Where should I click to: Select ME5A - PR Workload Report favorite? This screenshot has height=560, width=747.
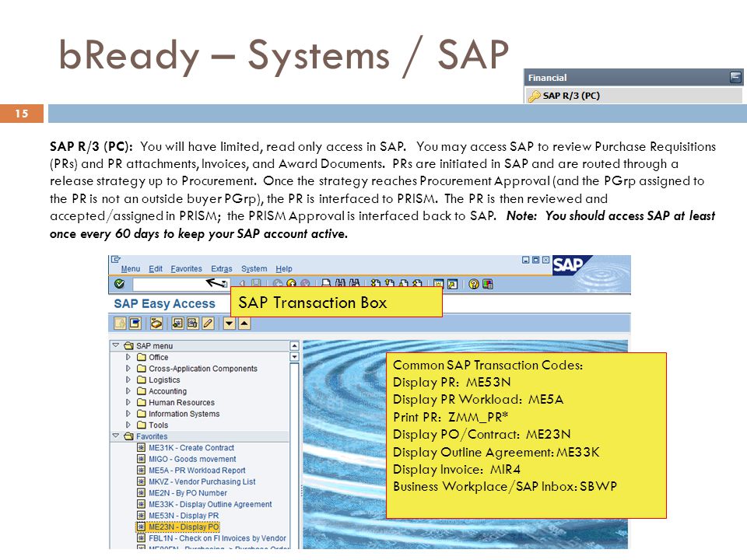[x=197, y=470]
